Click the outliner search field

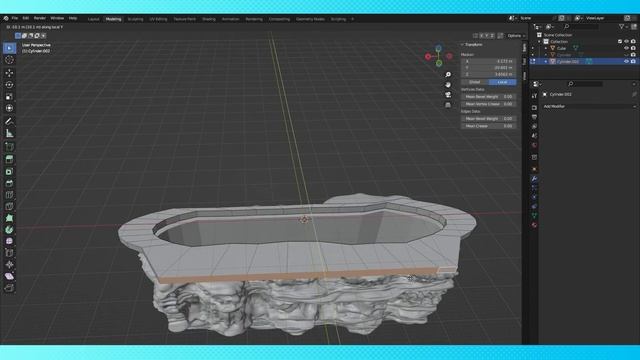pyautogui.click(x=582, y=27)
